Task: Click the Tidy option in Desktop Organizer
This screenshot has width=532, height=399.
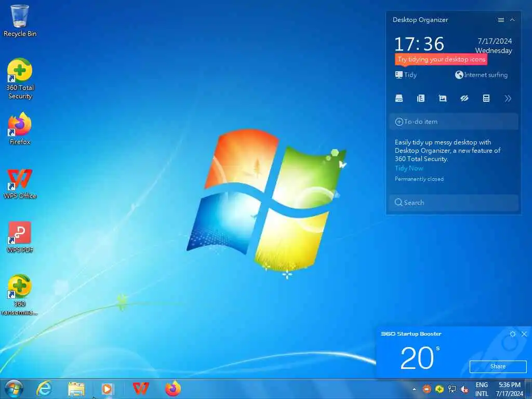Action: click(406, 75)
